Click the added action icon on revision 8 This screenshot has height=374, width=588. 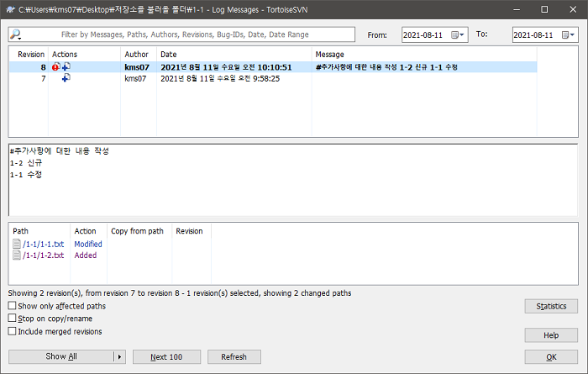[x=66, y=67]
